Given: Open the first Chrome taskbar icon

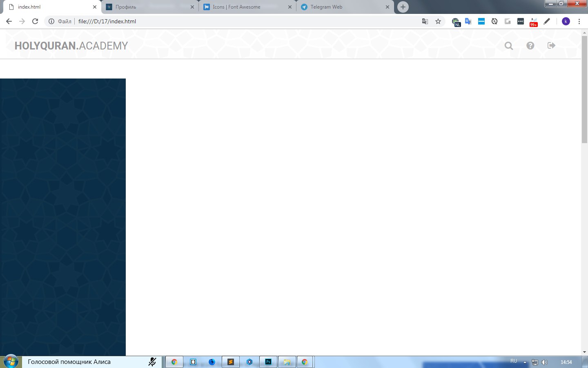Looking at the screenshot, I should (174, 362).
